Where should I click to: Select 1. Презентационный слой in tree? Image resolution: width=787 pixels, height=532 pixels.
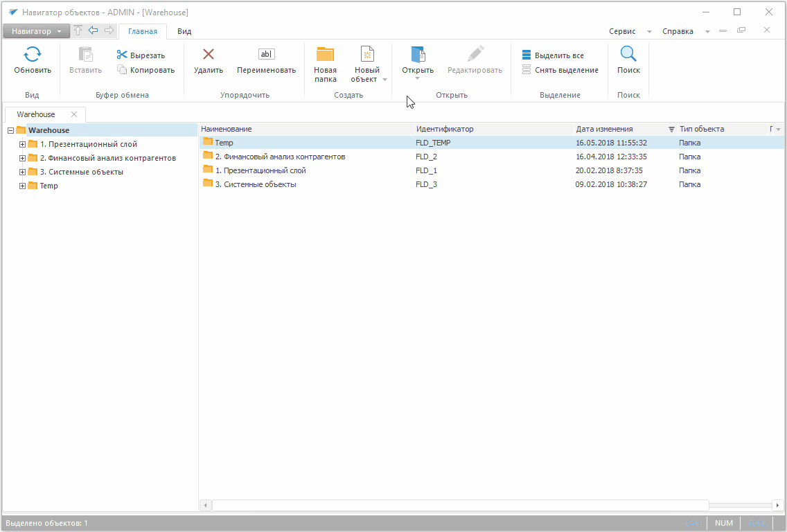click(x=89, y=145)
